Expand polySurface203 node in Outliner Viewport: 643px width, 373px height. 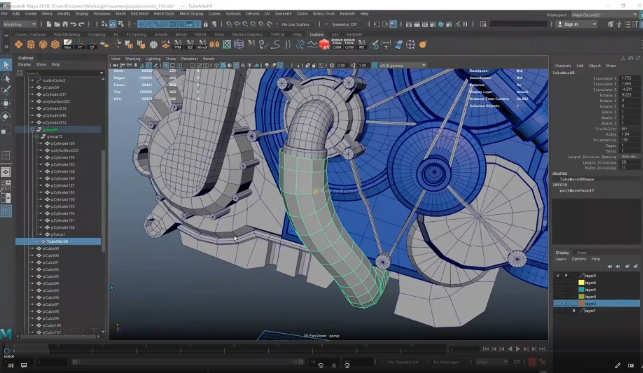(x=32, y=101)
